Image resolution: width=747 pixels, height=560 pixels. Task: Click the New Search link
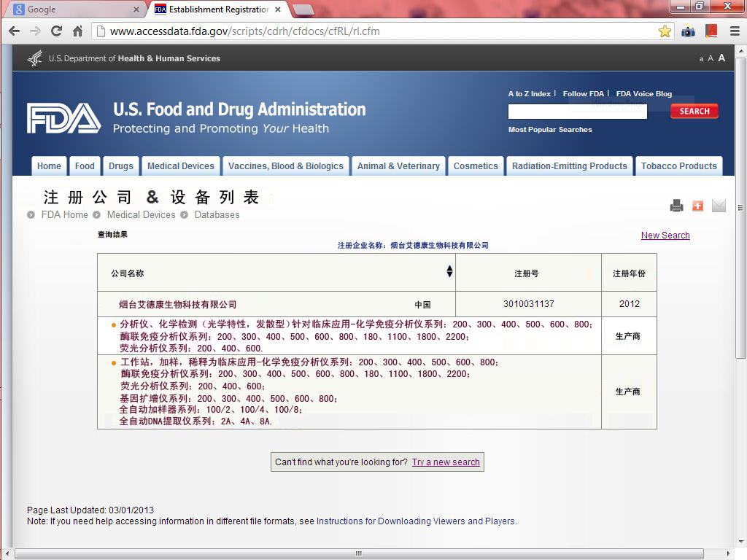(665, 236)
